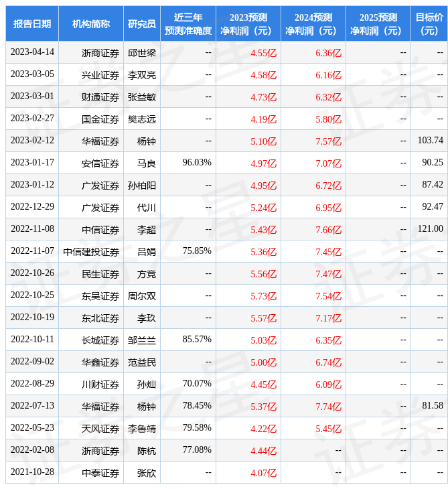This screenshot has width=448, height=489.
Task: Click the 5.80亿 2024 profit value
Action: pos(329,119)
